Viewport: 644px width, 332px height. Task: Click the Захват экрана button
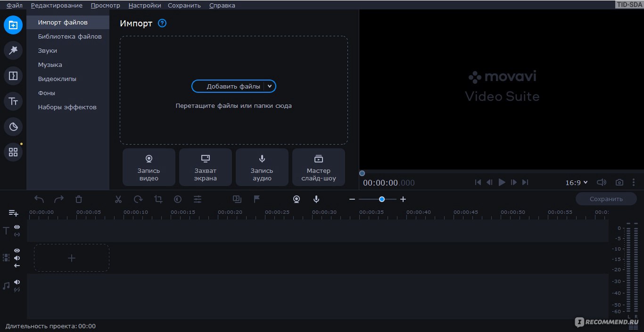(x=206, y=167)
